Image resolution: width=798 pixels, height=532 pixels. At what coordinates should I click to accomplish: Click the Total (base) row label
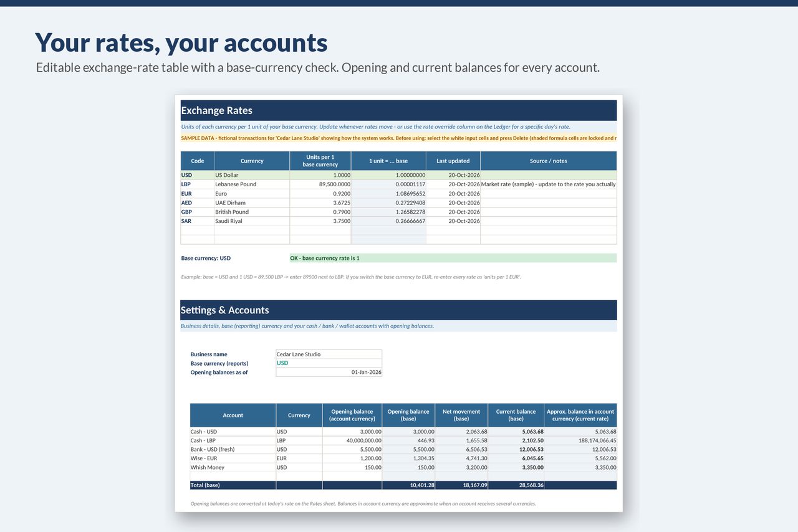[233, 485]
